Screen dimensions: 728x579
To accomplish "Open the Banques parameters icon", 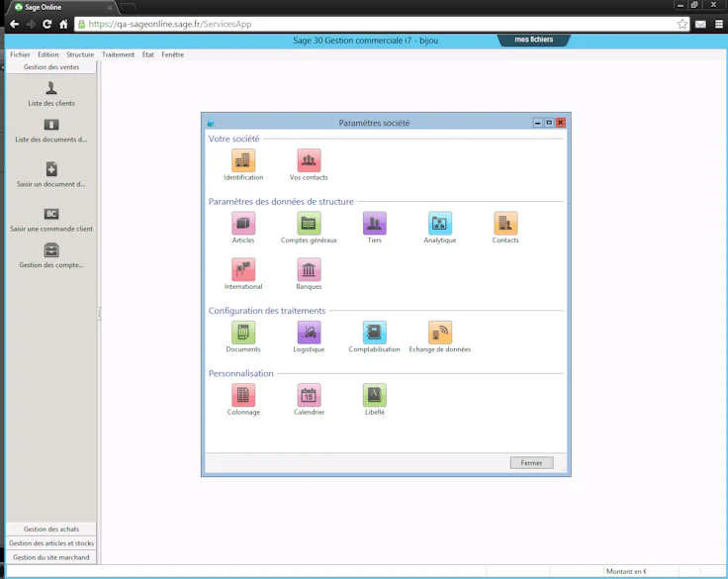I will (309, 270).
